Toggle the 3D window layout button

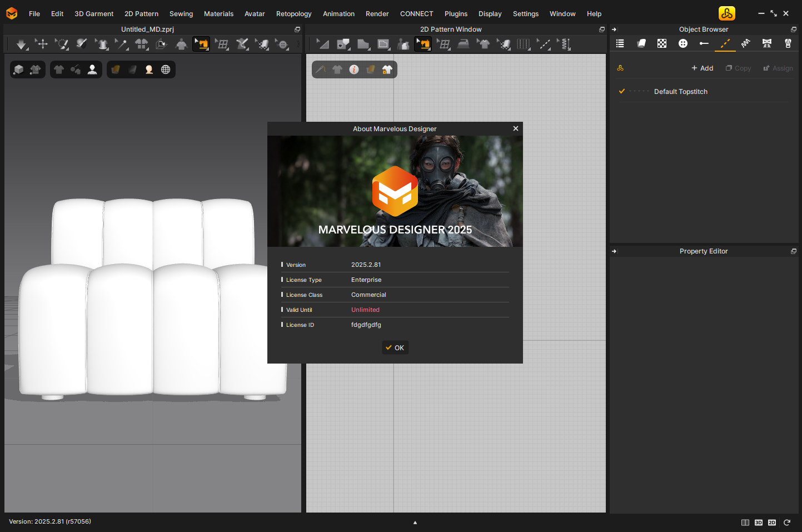pos(758,523)
